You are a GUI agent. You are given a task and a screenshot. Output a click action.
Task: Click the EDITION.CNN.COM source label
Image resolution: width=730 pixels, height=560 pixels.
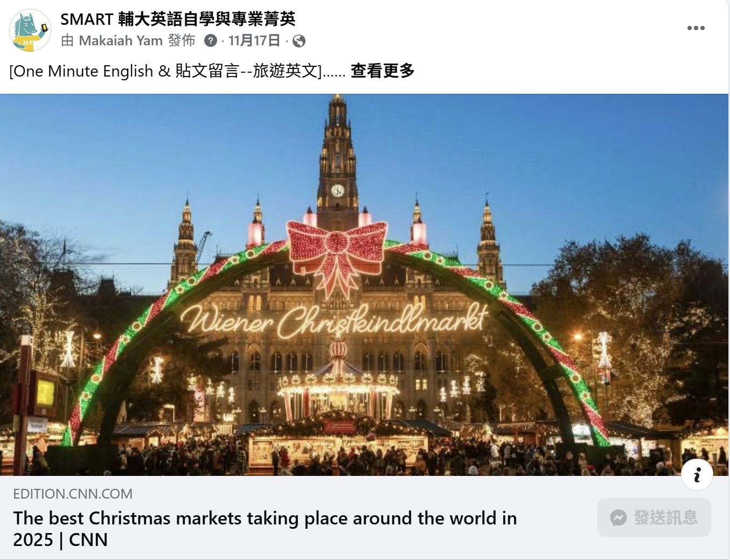pos(73,494)
